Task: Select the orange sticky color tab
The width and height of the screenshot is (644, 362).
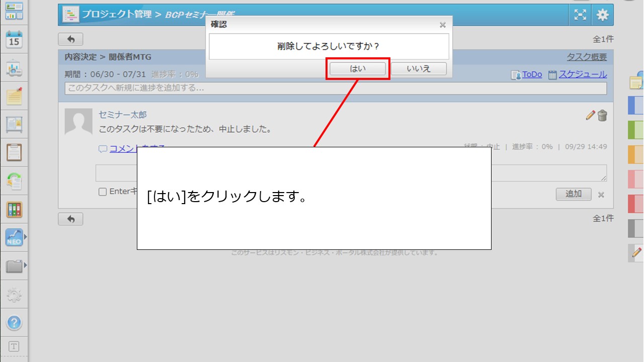Action: (636, 155)
